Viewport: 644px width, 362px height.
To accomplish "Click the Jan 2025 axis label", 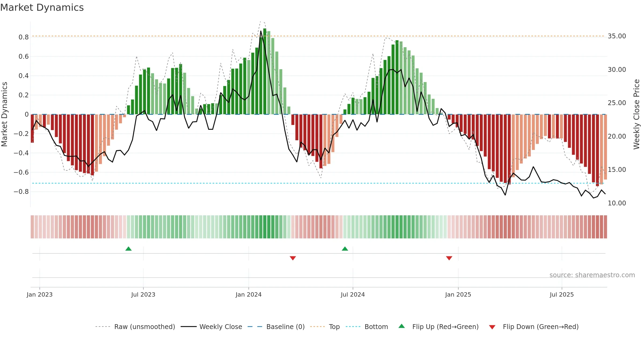I will point(458,294).
